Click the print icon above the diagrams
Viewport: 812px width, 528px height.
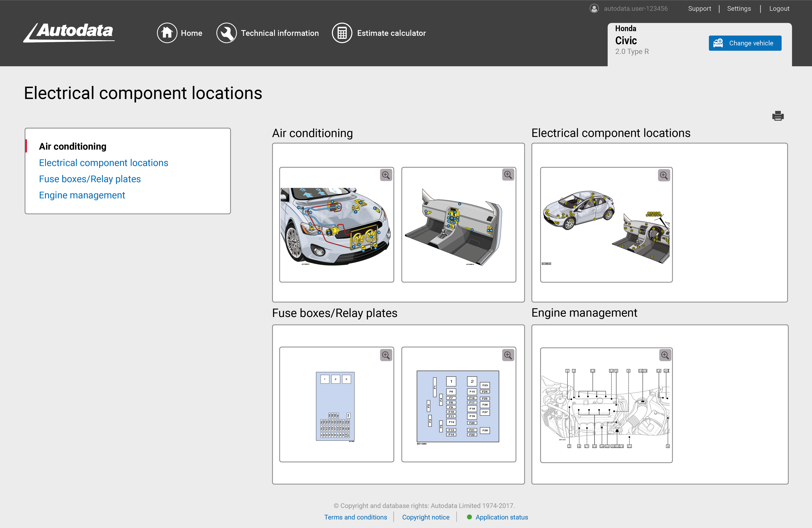778,116
